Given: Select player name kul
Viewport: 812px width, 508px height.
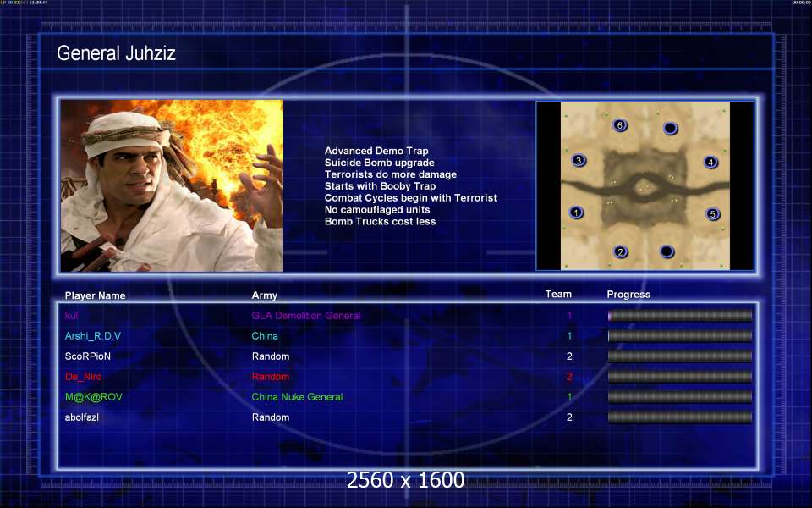Looking at the screenshot, I should 71,315.
